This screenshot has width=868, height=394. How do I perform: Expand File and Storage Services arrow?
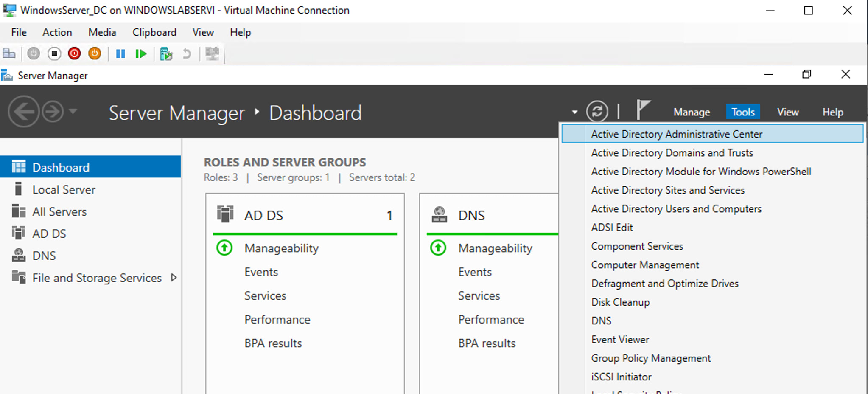pyautogui.click(x=174, y=278)
